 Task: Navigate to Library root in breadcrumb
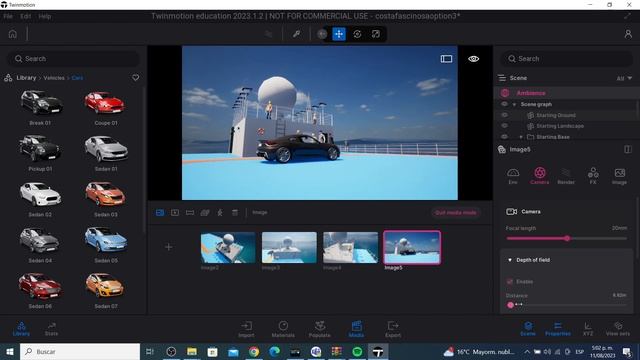point(26,78)
